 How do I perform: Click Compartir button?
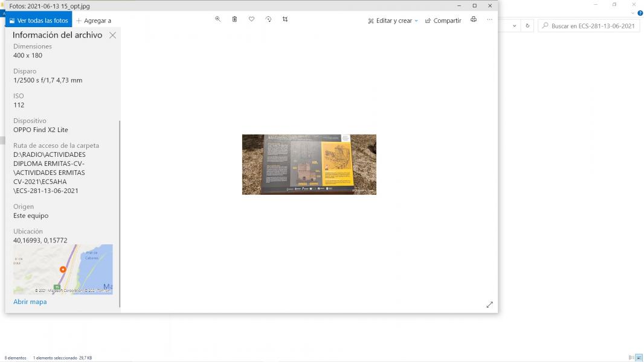coord(443,21)
